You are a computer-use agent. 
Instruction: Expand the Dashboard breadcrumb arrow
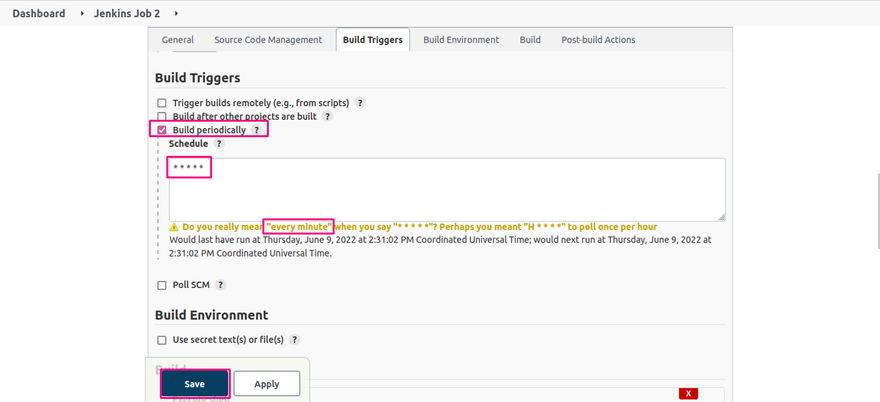[x=80, y=13]
